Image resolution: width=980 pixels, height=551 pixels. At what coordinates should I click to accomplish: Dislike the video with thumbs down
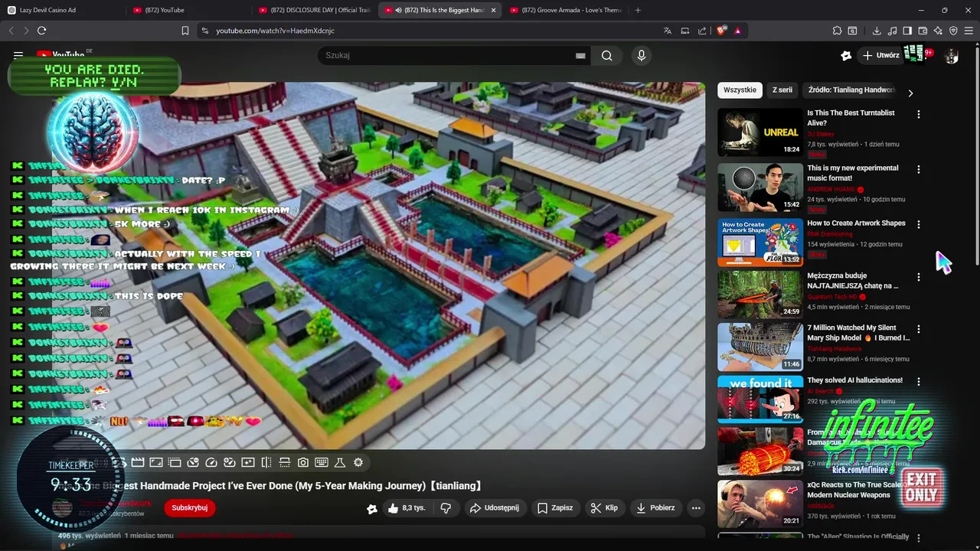tap(446, 507)
